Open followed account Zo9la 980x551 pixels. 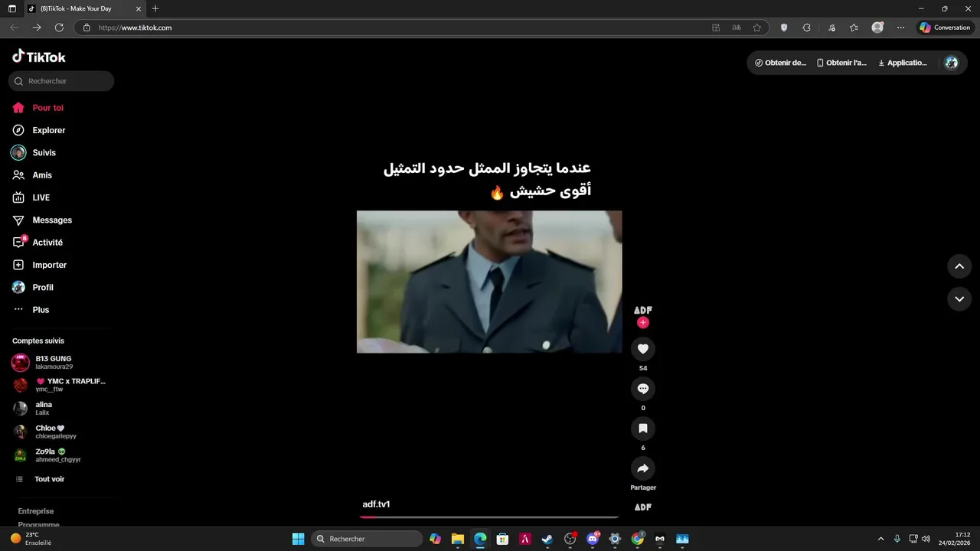pyautogui.click(x=60, y=455)
